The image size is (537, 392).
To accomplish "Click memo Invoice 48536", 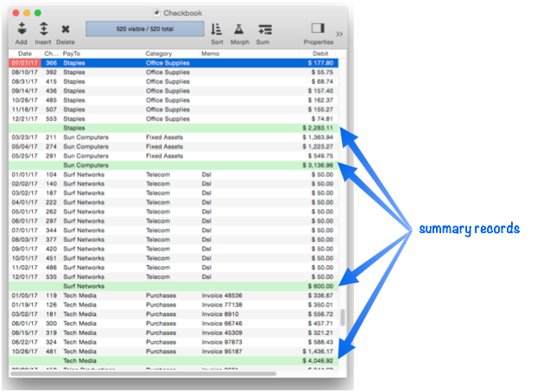I will tap(222, 295).
